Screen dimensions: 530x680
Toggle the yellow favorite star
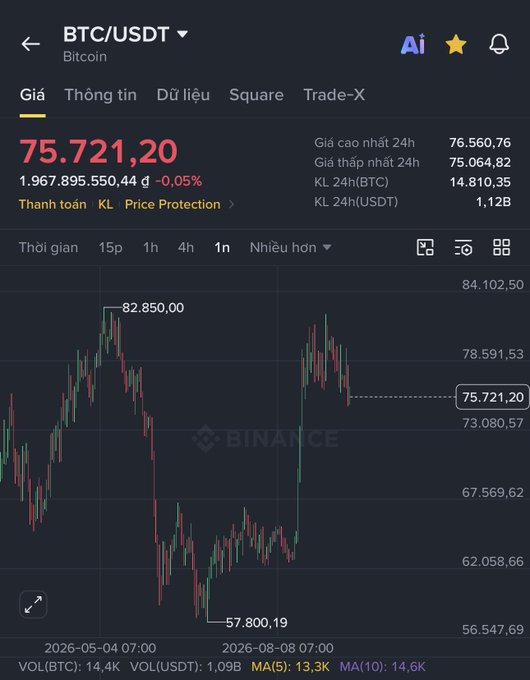[456, 44]
